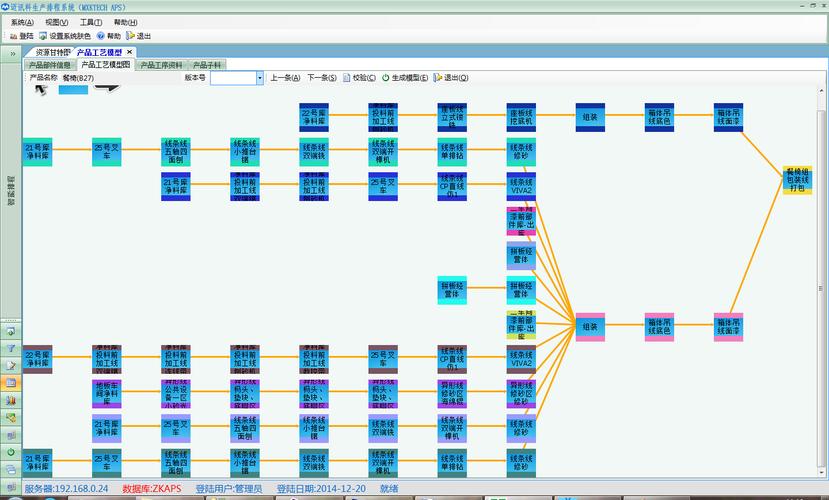Click the green 生成模型(E) generate model icon
Image resolution: width=829 pixels, height=500 pixels.
point(385,78)
